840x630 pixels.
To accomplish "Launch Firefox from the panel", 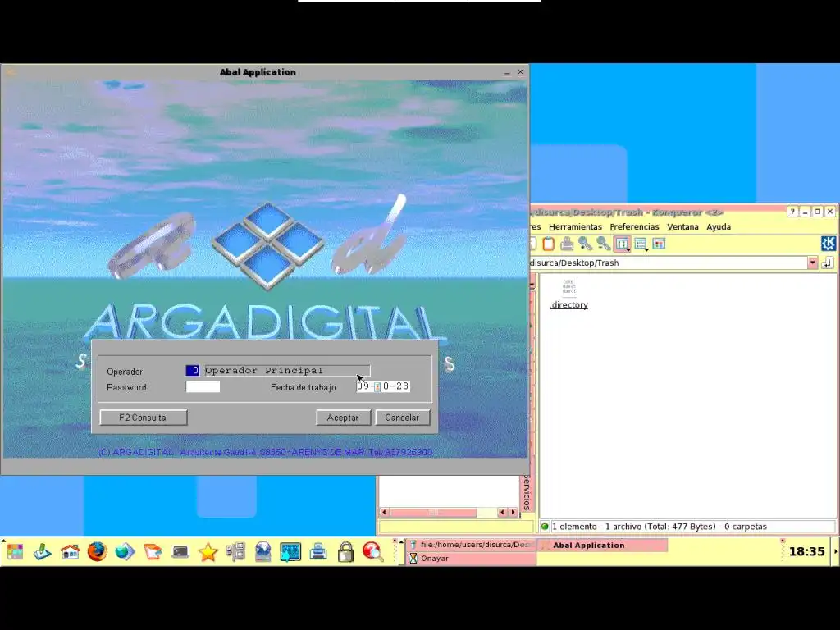I will click(98, 552).
